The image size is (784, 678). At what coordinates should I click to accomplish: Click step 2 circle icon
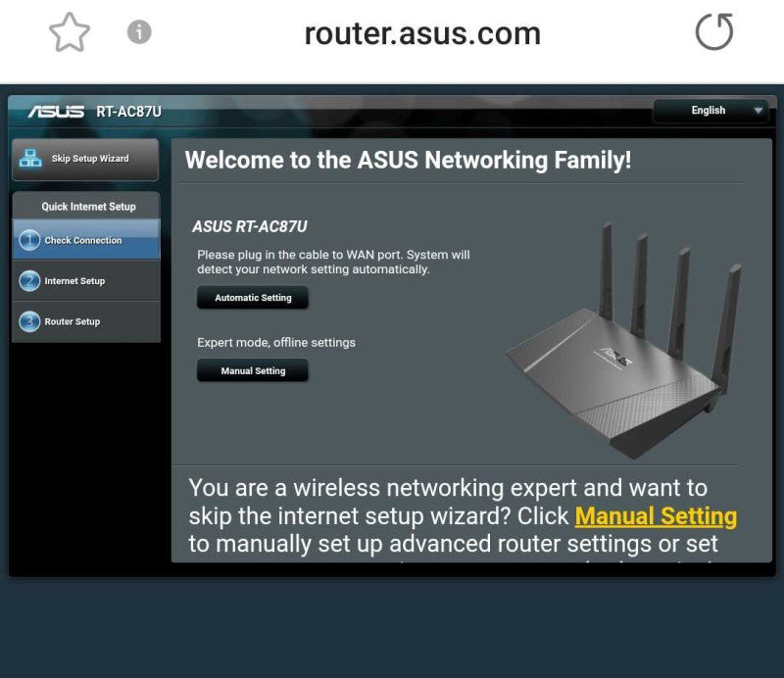coord(29,281)
